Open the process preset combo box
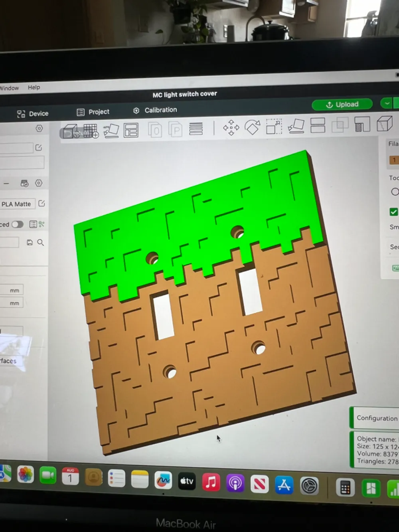Screen dimensions: 399x532 (9, 242)
